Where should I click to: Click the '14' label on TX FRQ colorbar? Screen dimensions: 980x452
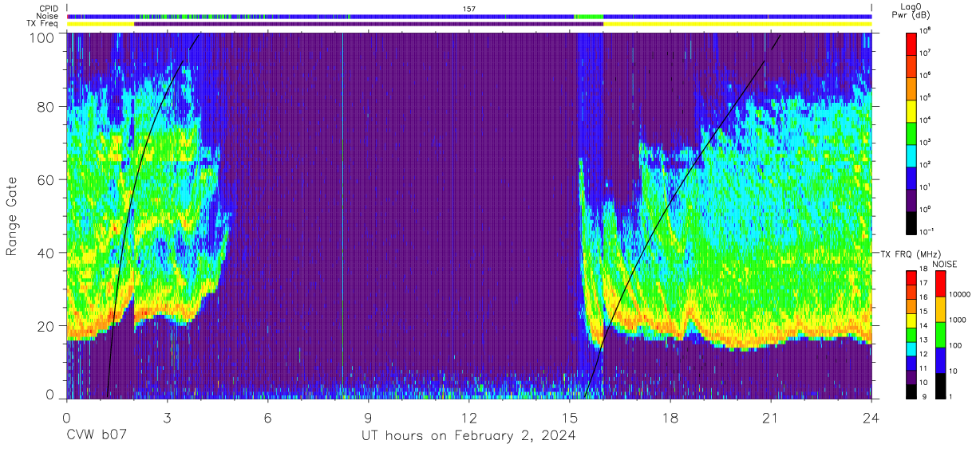[925, 326]
